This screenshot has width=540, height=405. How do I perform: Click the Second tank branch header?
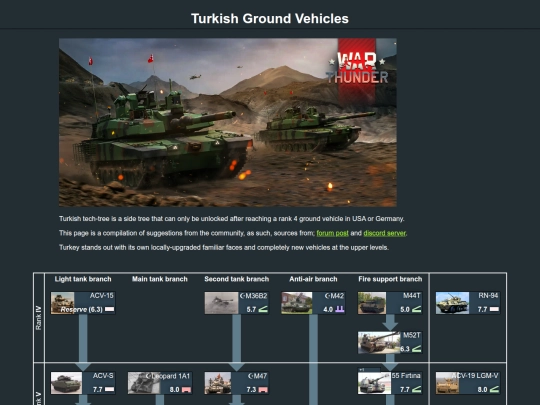237,279
